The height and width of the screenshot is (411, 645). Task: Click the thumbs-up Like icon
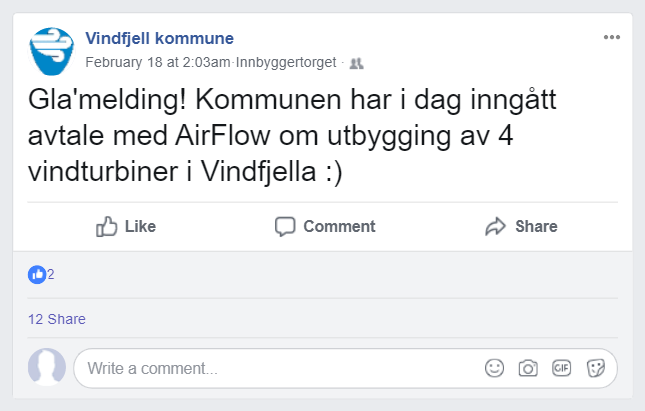point(107,227)
